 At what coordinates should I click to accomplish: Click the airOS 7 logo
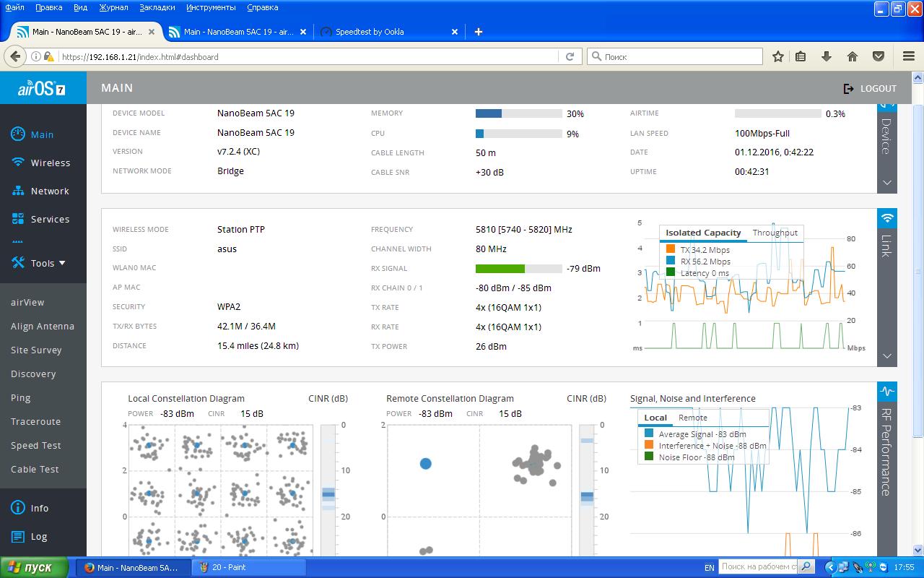[42, 88]
